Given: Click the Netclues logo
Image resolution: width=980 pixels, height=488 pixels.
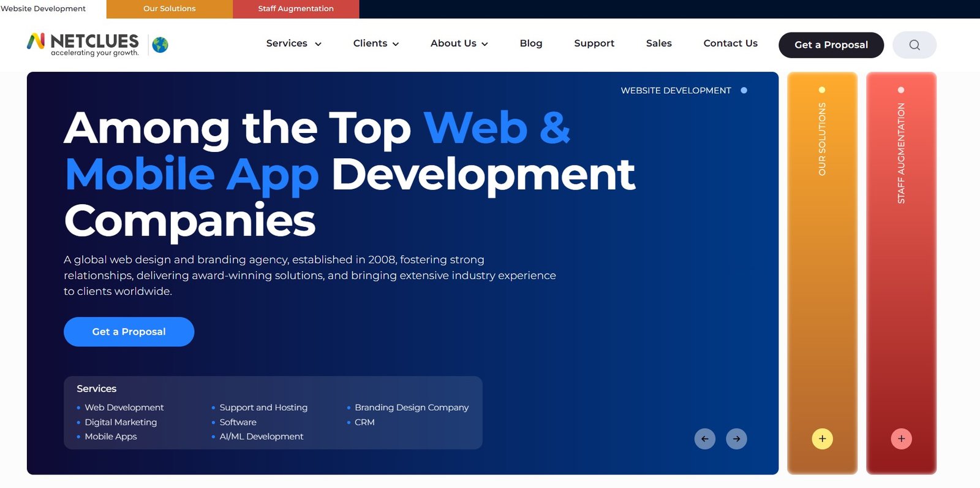Looking at the screenshot, I should pyautogui.click(x=83, y=44).
